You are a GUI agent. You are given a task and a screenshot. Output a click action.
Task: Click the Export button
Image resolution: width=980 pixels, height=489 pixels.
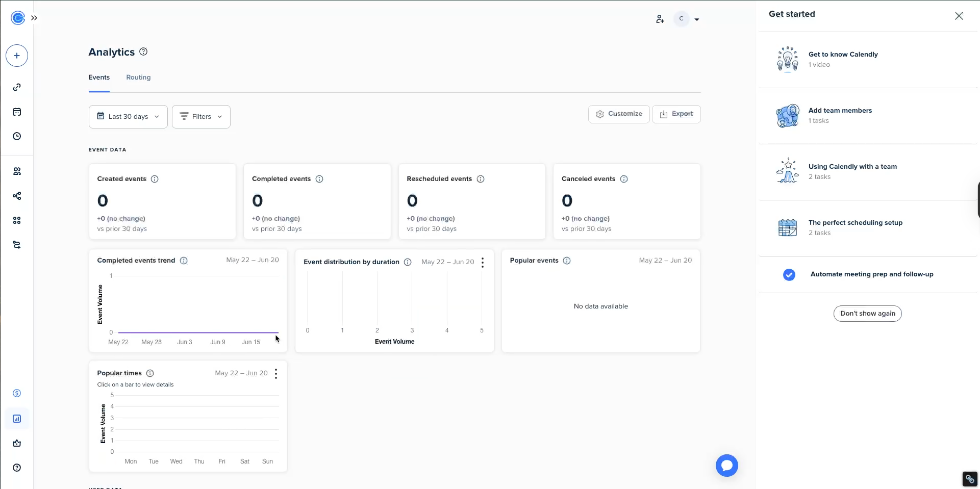677,114
